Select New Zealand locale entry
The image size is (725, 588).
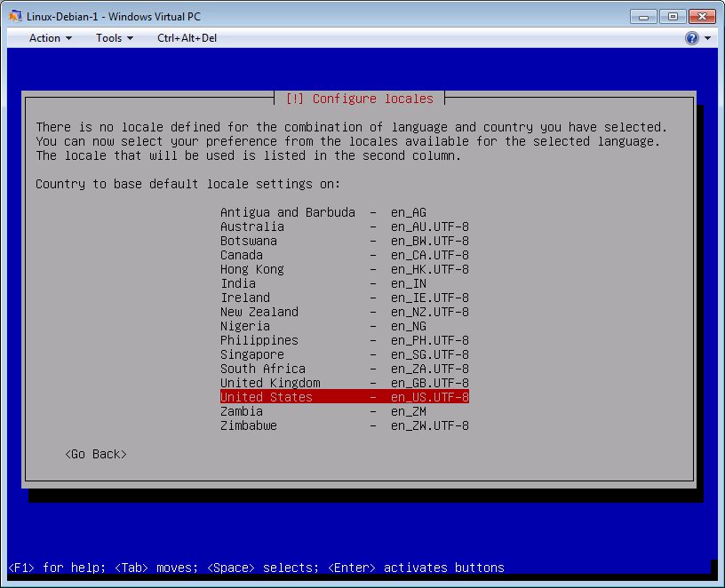(344, 312)
